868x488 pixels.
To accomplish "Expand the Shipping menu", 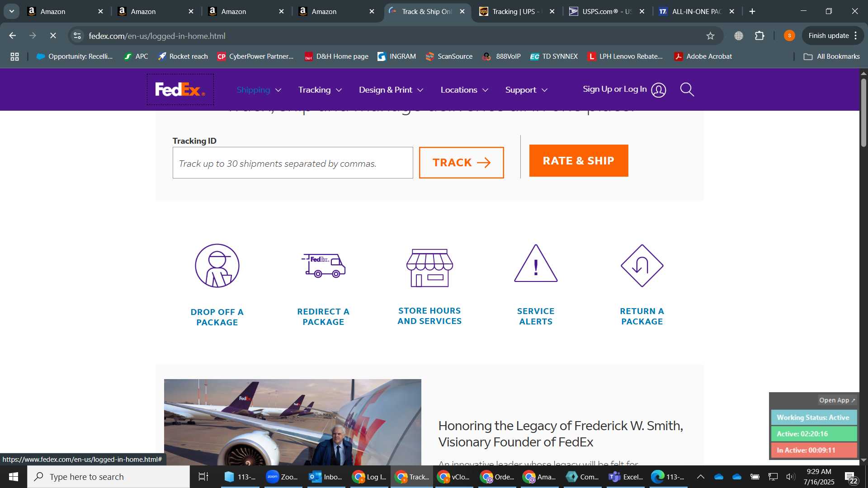I will [259, 90].
